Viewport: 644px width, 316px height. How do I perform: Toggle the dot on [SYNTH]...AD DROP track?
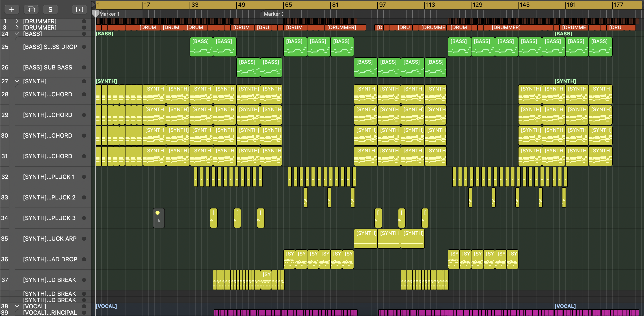pyautogui.click(x=84, y=259)
